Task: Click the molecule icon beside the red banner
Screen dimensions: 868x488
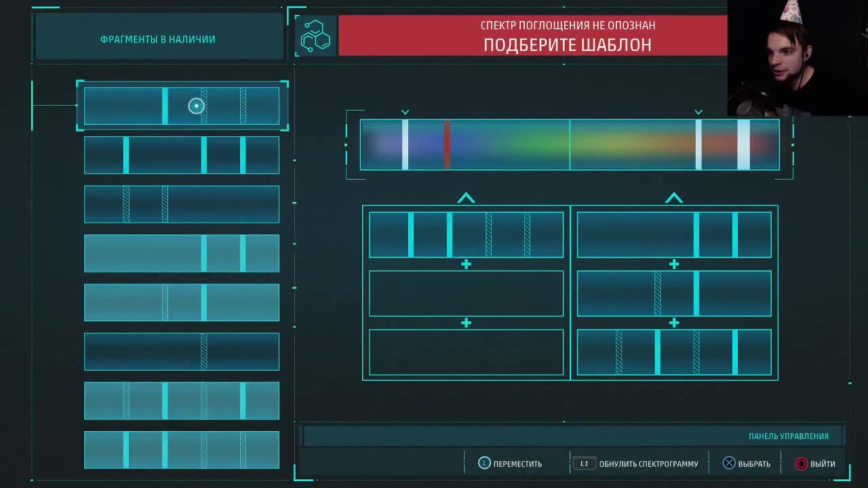Action: 315,36
